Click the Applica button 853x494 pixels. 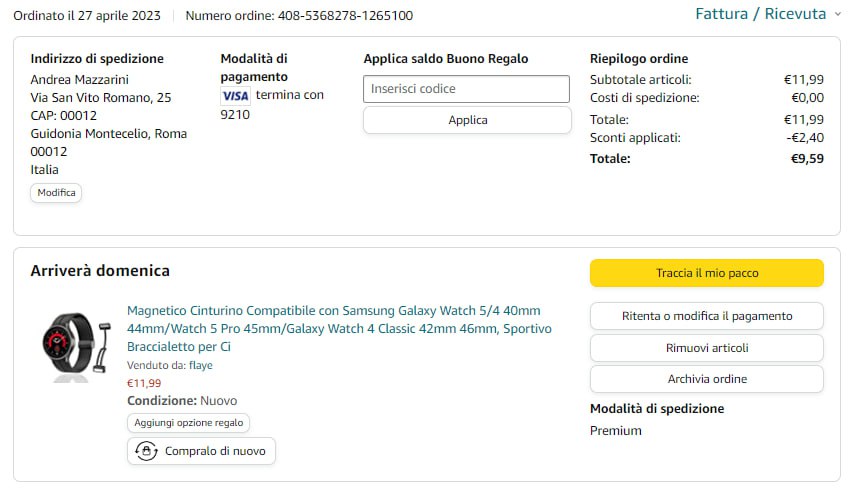467,120
